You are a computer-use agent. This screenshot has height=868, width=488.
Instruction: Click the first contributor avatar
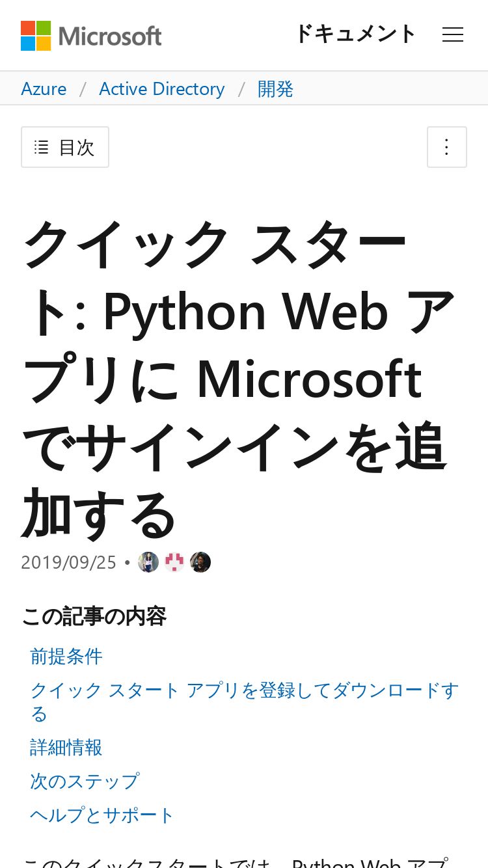pyautogui.click(x=148, y=562)
